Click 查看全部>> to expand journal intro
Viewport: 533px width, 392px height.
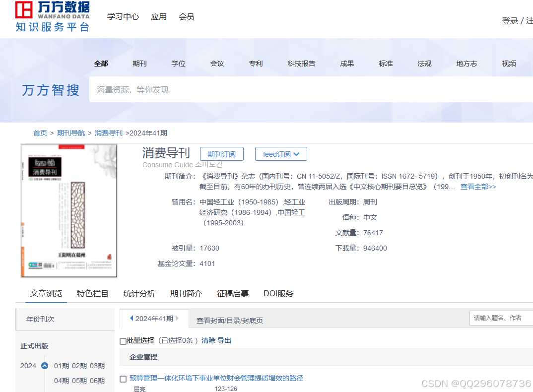pyautogui.click(x=478, y=187)
